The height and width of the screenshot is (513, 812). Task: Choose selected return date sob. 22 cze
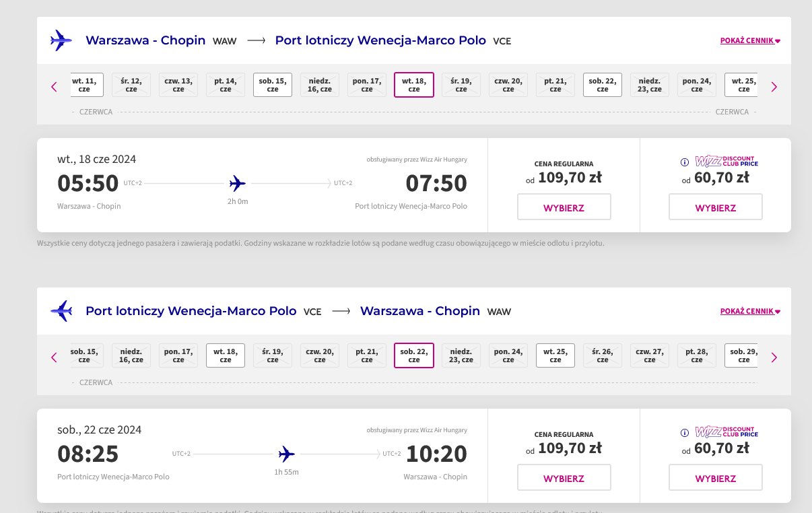pyautogui.click(x=414, y=355)
